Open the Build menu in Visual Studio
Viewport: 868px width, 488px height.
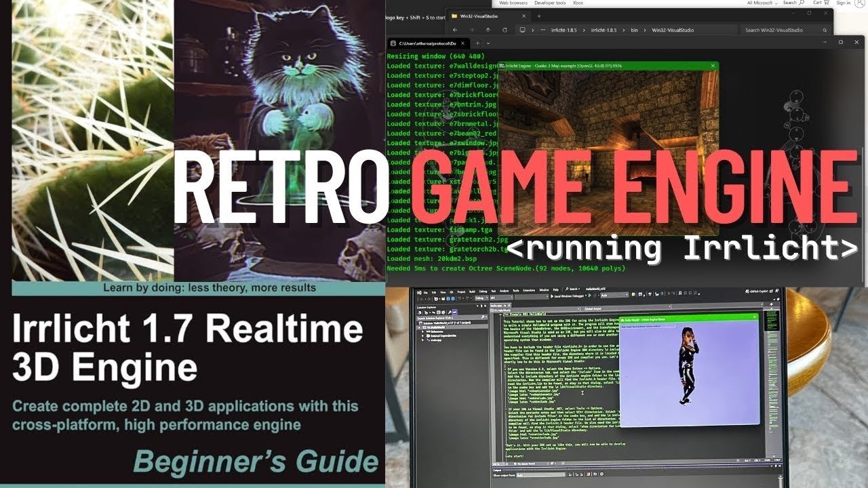(x=472, y=292)
